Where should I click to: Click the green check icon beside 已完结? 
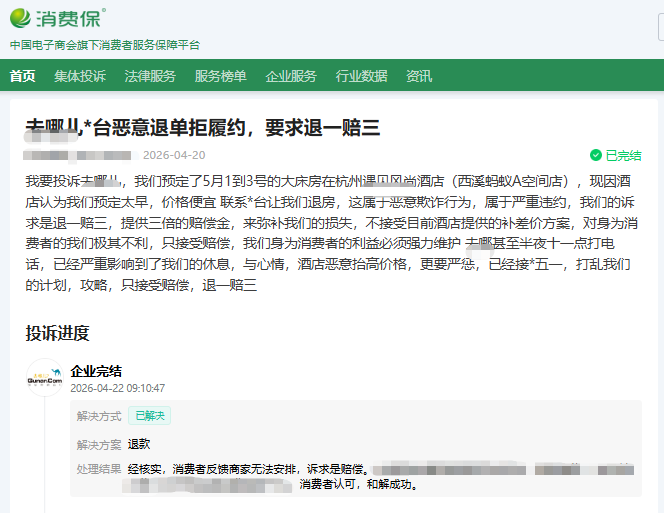pyautogui.click(x=595, y=156)
